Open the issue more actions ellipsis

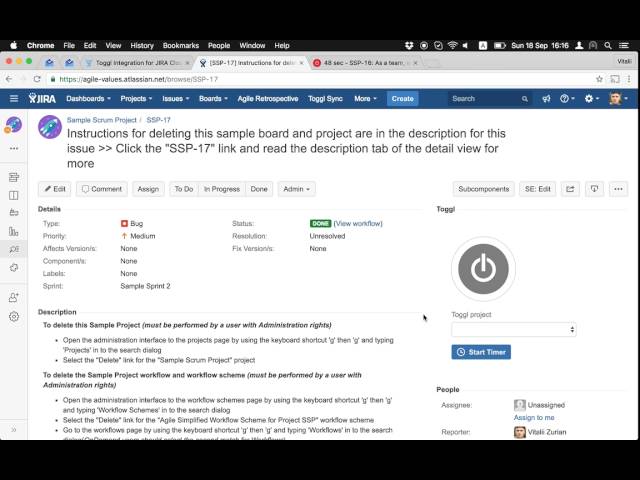618,189
